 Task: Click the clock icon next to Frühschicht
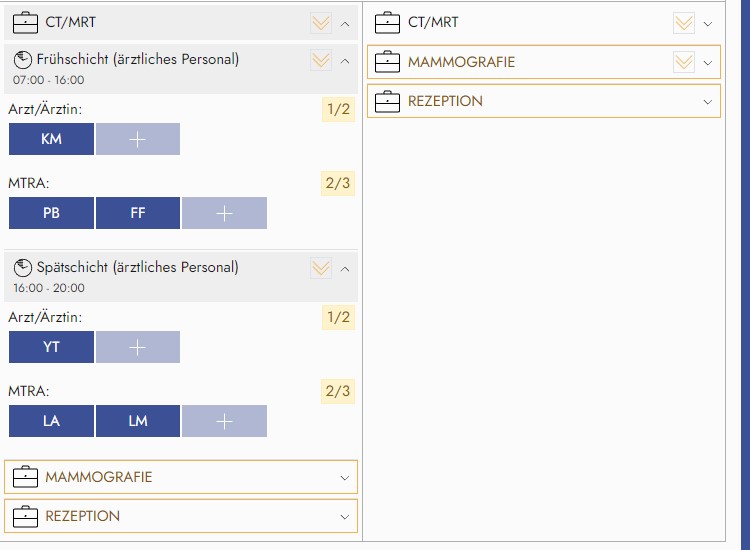click(23, 60)
